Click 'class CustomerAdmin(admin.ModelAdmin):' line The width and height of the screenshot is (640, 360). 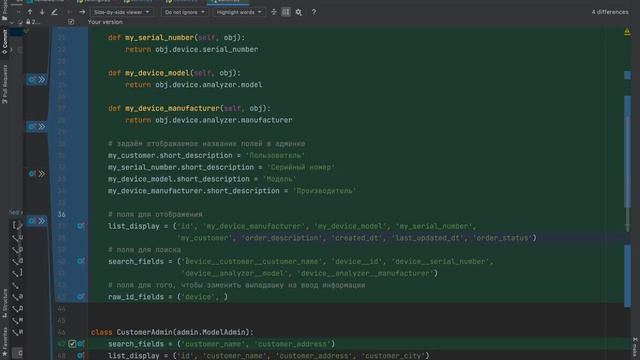click(172, 332)
